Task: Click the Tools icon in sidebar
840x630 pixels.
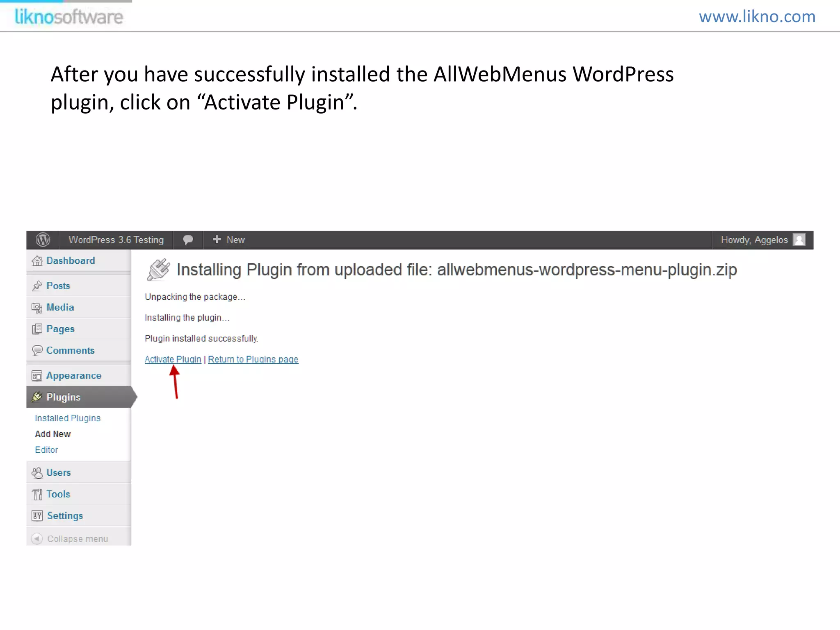Action: [37, 494]
